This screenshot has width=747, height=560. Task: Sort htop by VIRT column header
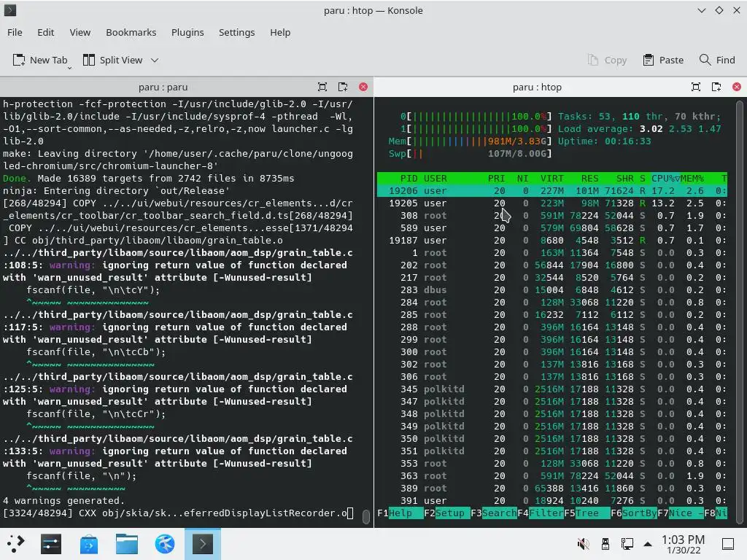point(551,178)
